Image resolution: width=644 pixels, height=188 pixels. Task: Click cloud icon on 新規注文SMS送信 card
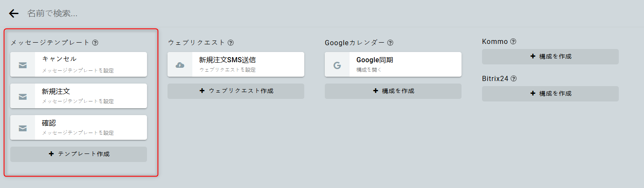[x=180, y=65]
